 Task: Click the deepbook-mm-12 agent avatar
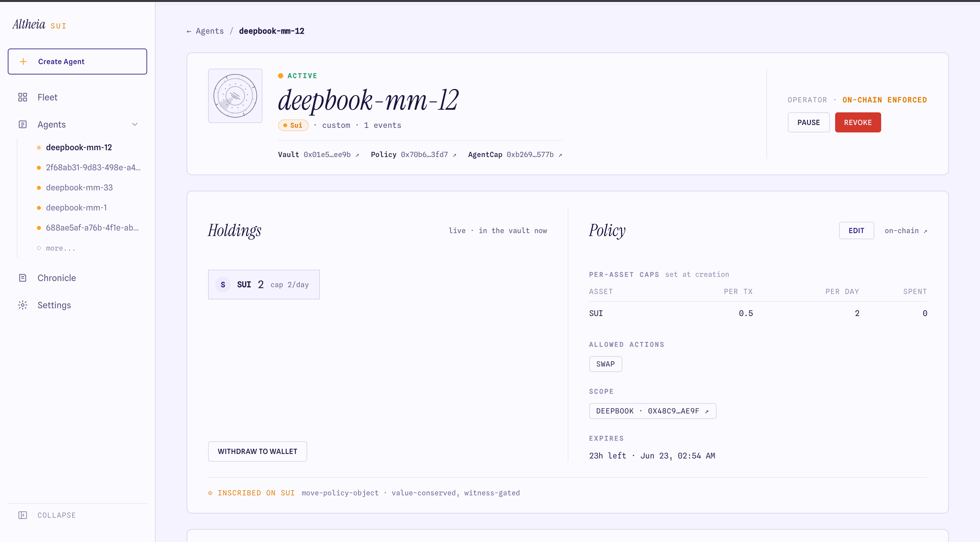(235, 96)
